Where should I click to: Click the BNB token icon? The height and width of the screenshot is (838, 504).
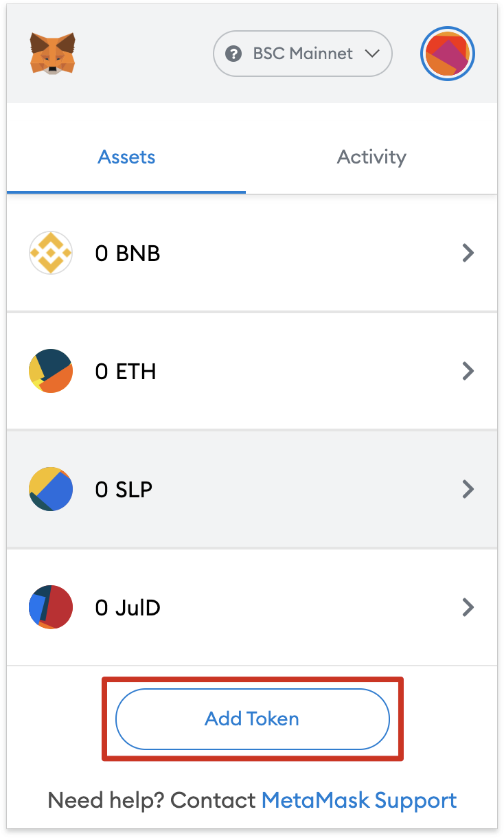point(51,253)
